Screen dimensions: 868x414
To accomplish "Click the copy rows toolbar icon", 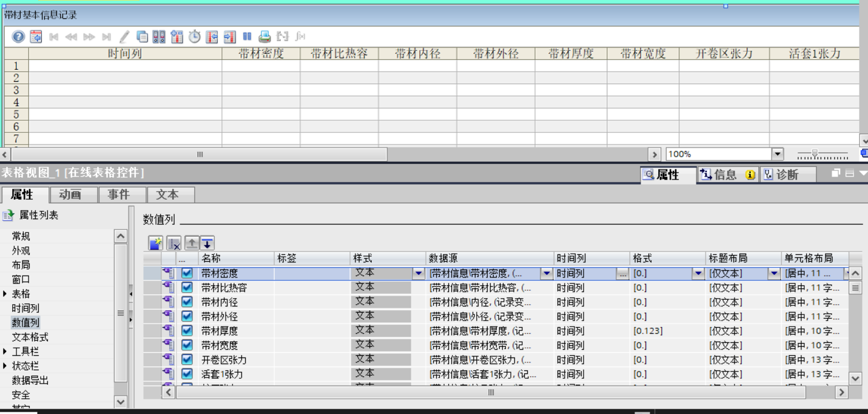I will (x=142, y=37).
